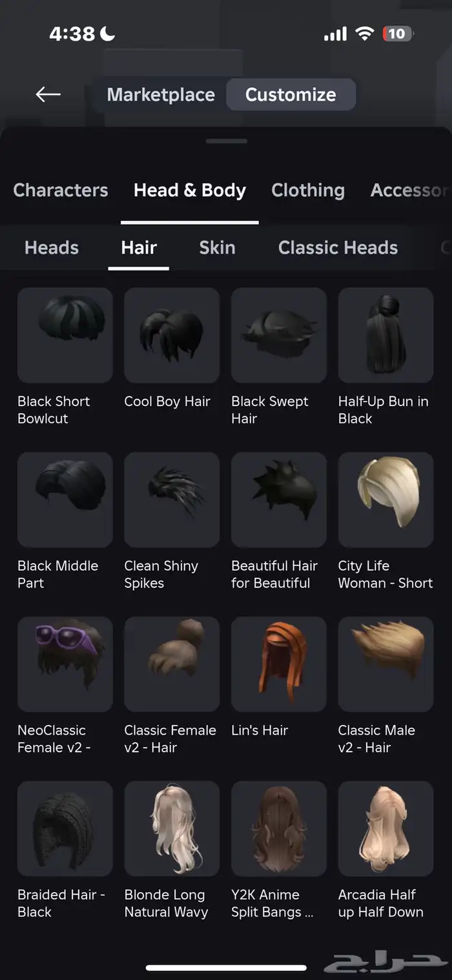Screen dimensions: 452x980
Task: Switch to Classic Heads subcategory
Action: click(338, 248)
